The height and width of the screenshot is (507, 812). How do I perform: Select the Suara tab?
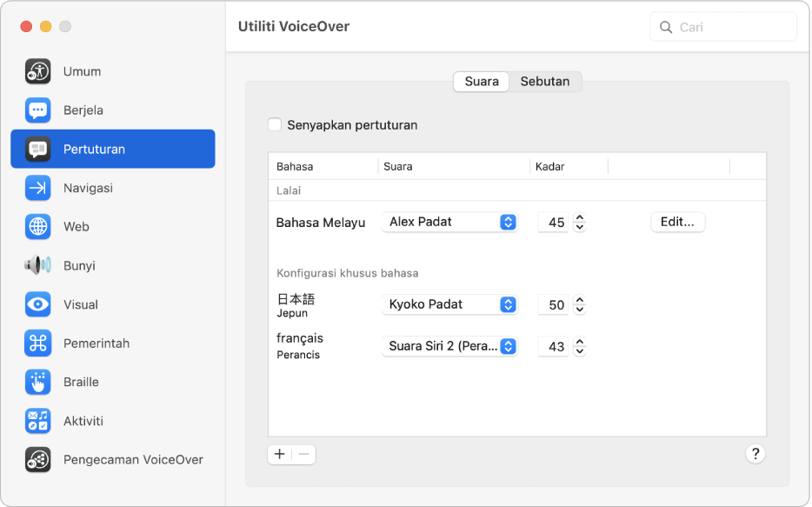pos(481,81)
